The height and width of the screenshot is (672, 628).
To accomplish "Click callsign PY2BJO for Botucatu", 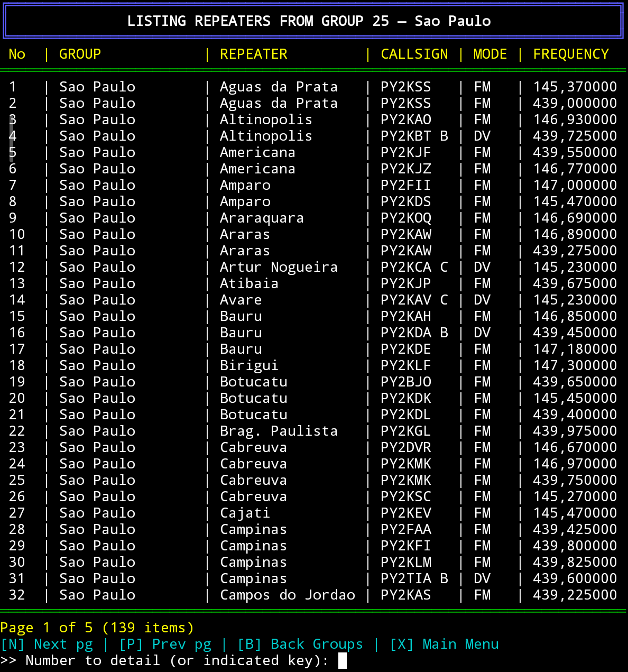I will pyautogui.click(x=406, y=382).
